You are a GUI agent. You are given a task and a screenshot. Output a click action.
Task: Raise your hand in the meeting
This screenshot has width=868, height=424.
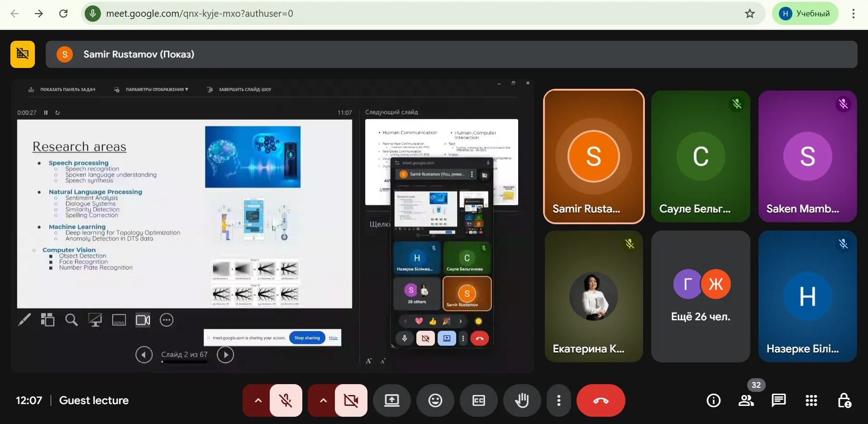(522, 400)
